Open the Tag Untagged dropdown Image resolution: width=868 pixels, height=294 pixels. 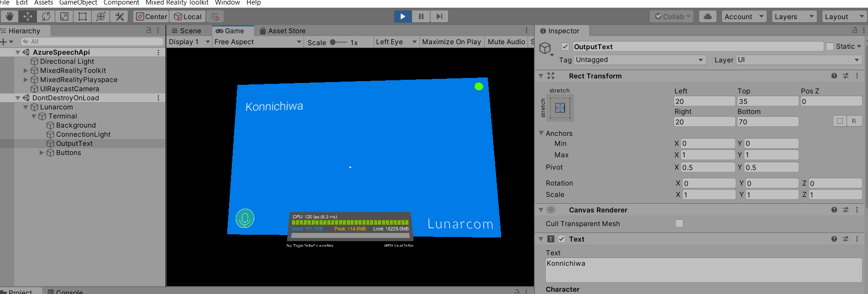(x=640, y=60)
